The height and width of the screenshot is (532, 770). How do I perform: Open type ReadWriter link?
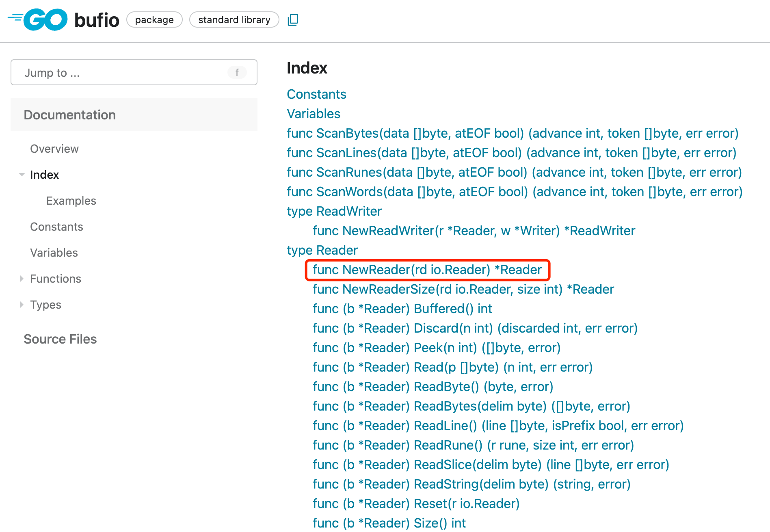(x=334, y=211)
